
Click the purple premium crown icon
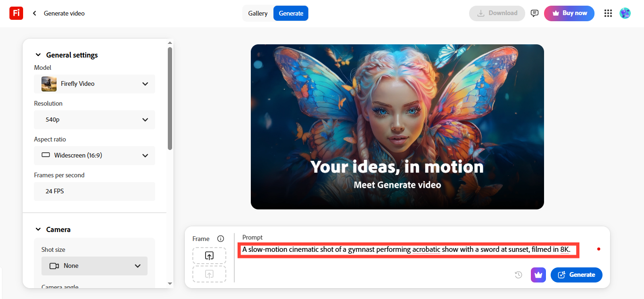point(538,274)
